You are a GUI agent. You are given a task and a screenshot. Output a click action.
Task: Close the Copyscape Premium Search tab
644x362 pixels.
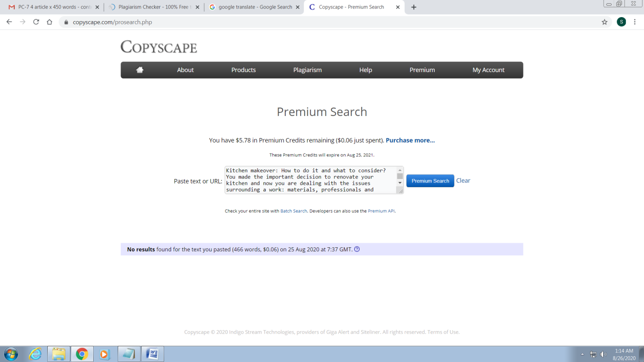[398, 7]
